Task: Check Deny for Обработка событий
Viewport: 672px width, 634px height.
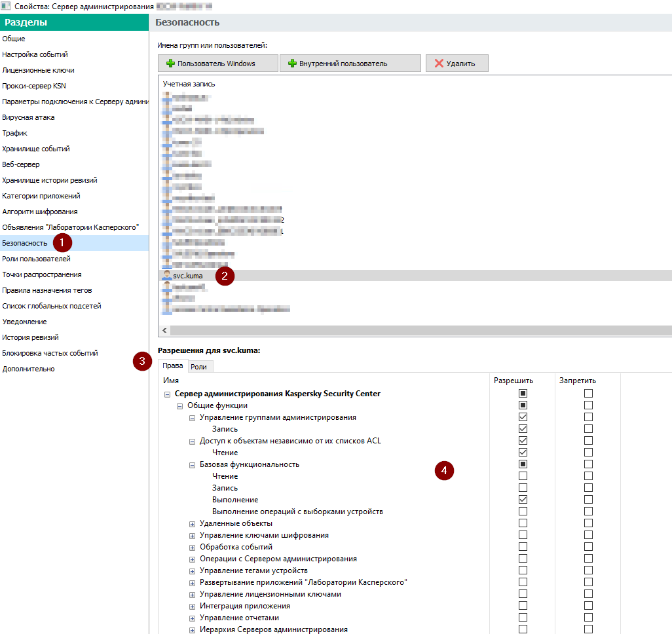Action: 588,546
